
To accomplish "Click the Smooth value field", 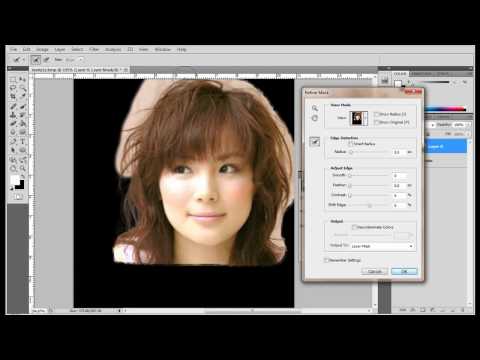I will tap(399, 175).
